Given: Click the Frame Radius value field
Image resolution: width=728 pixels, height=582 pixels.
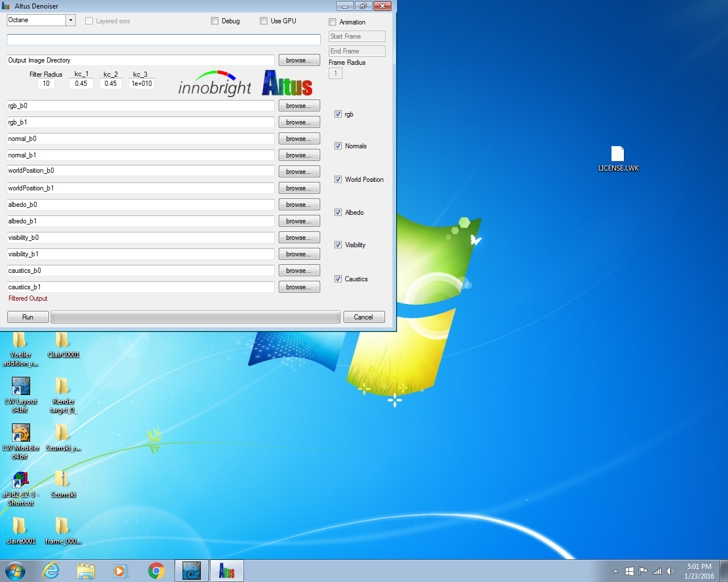Looking at the screenshot, I should pos(336,73).
